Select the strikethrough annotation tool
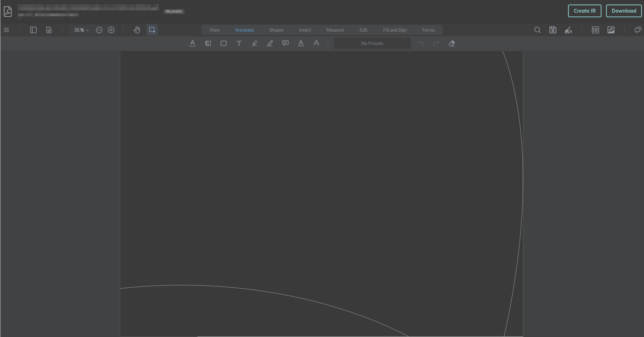 tap(316, 43)
